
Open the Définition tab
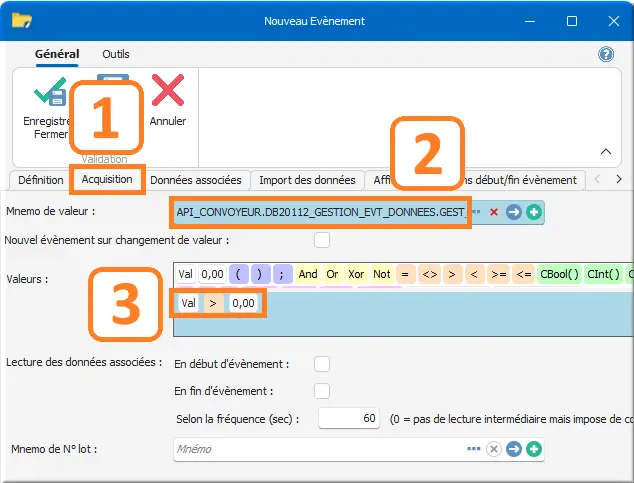tap(40, 180)
